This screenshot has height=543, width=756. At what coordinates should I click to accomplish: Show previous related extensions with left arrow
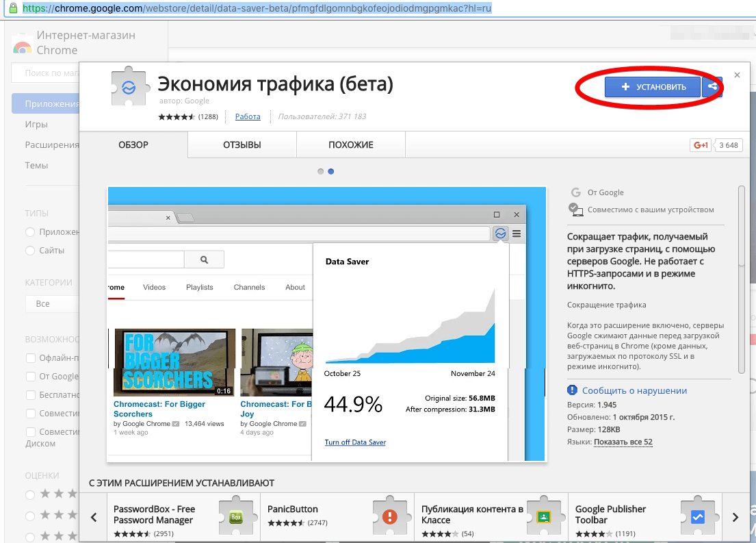point(94,518)
